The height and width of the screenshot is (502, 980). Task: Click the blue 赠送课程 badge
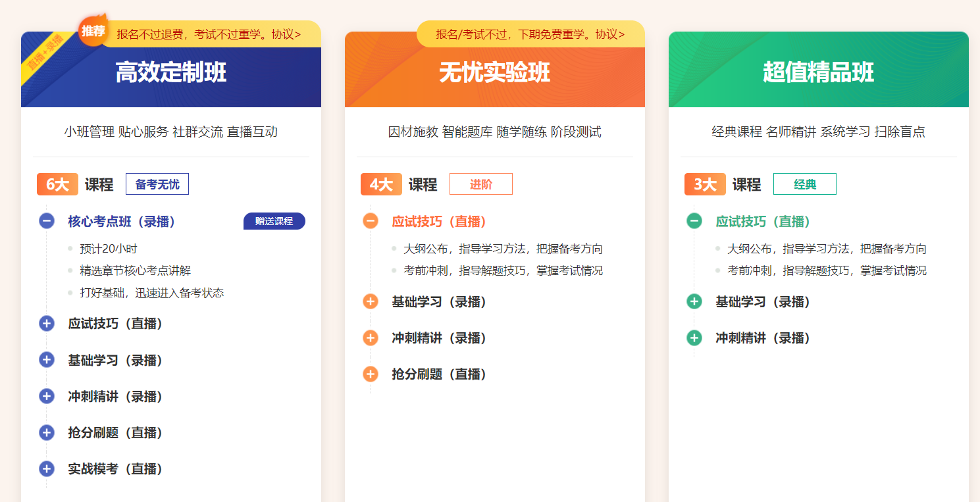point(274,221)
